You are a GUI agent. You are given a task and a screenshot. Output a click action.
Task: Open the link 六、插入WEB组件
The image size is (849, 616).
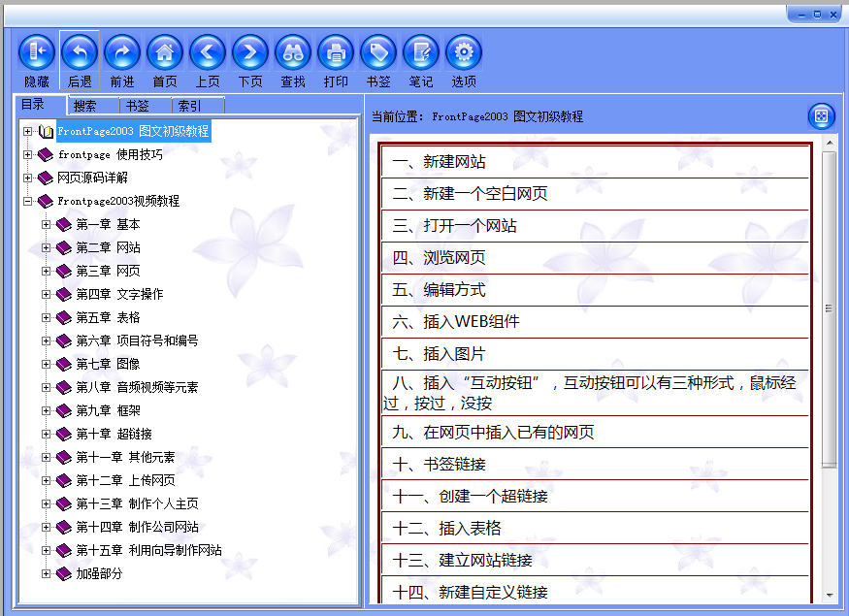[x=456, y=321]
